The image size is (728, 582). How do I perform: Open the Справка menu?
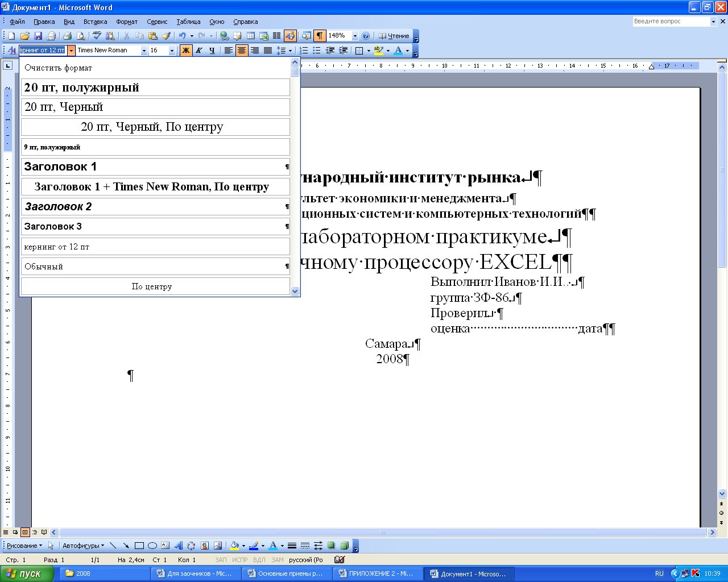click(246, 22)
